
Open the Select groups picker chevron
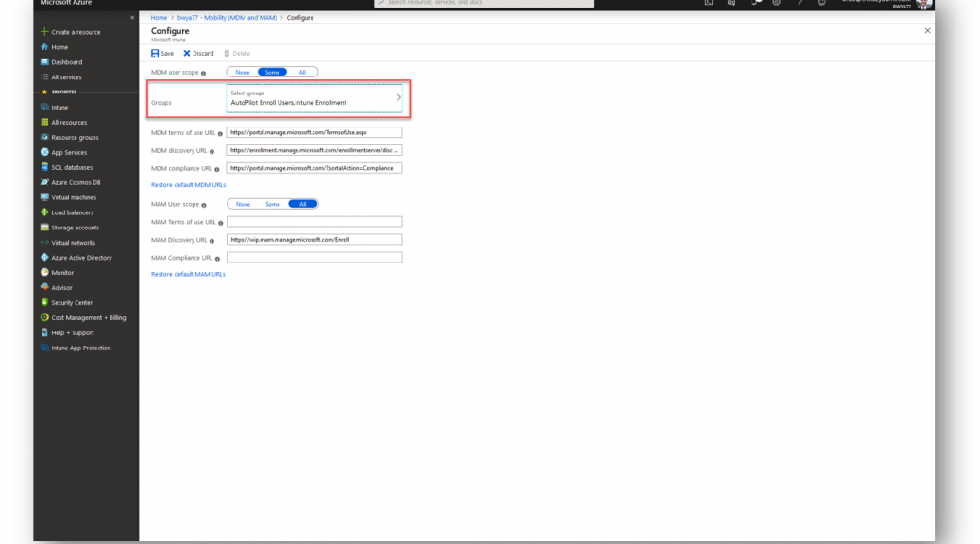tap(398, 97)
